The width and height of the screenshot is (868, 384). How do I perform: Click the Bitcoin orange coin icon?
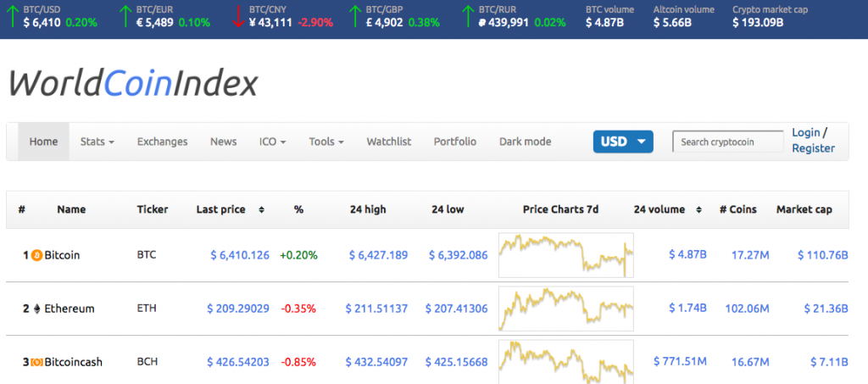tap(37, 256)
